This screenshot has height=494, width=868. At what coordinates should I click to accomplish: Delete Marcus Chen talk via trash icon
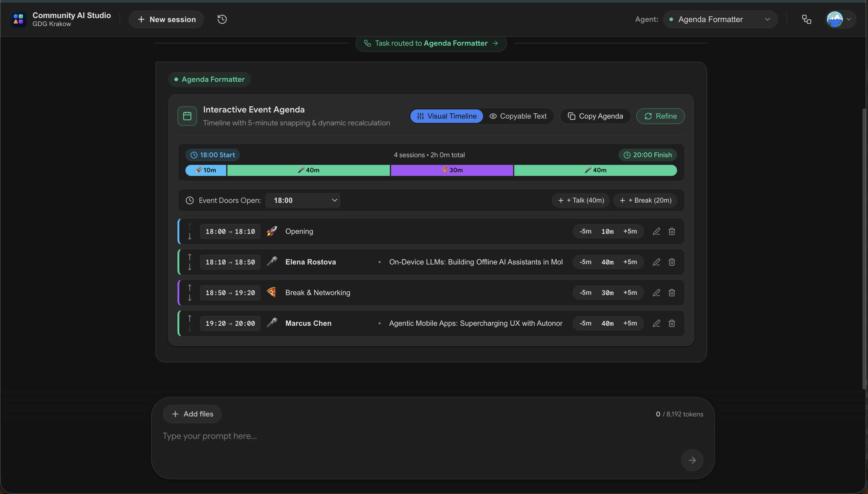pos(672,323)
